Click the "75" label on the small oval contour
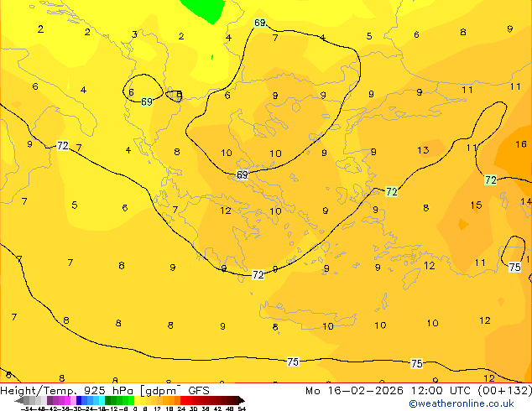The width and height of the screenshot is (532, 411). click(514, 268)
